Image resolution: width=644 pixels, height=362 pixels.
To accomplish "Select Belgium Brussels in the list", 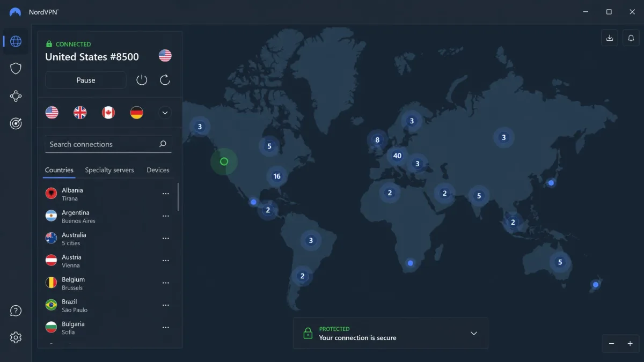I will point(107,283).
